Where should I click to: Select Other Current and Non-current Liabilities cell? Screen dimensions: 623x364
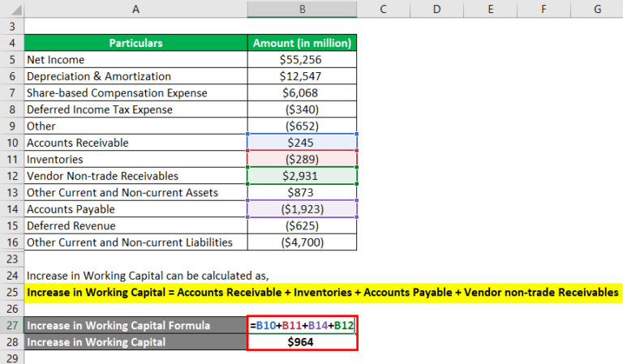(135, 242)
